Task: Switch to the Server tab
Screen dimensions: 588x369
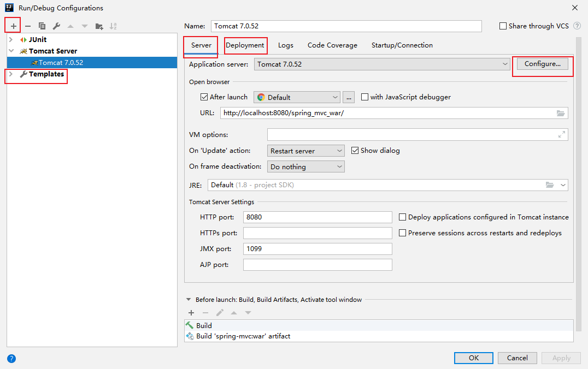Action: click(x=202, y=45)
